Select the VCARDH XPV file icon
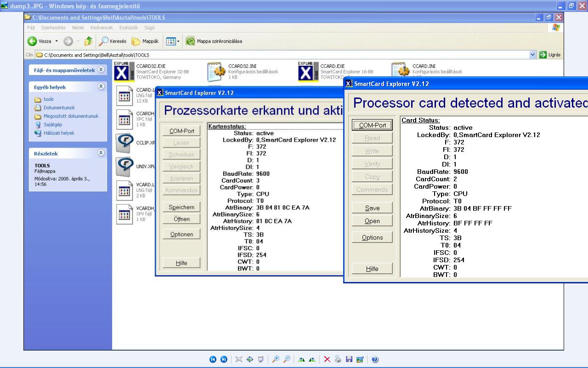The image size is (588, 368). (x=124, y=214)
